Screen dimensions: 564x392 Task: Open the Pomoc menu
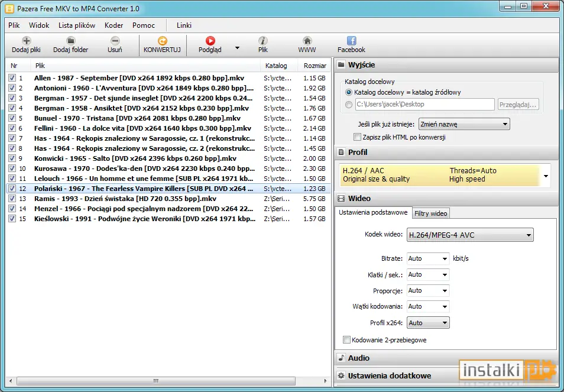144,25
